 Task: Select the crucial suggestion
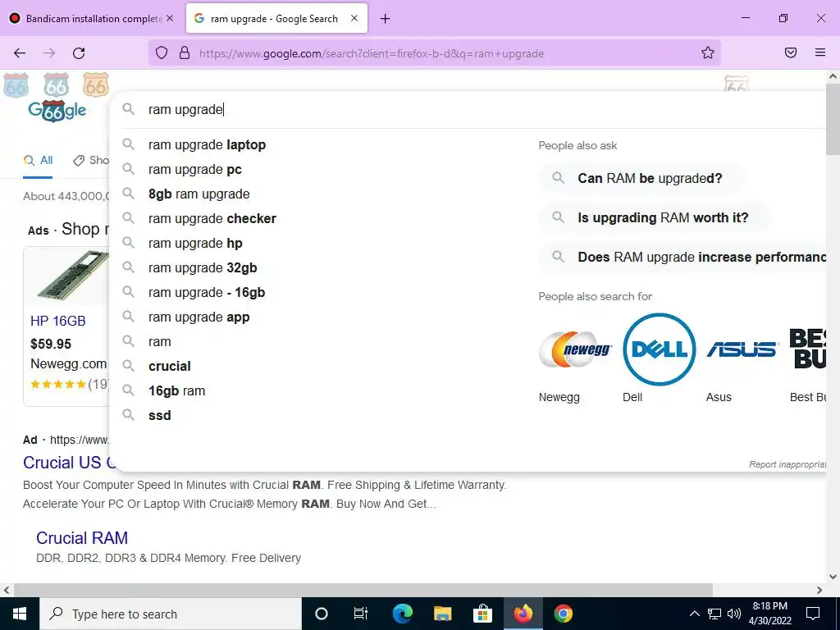[169, 367]
